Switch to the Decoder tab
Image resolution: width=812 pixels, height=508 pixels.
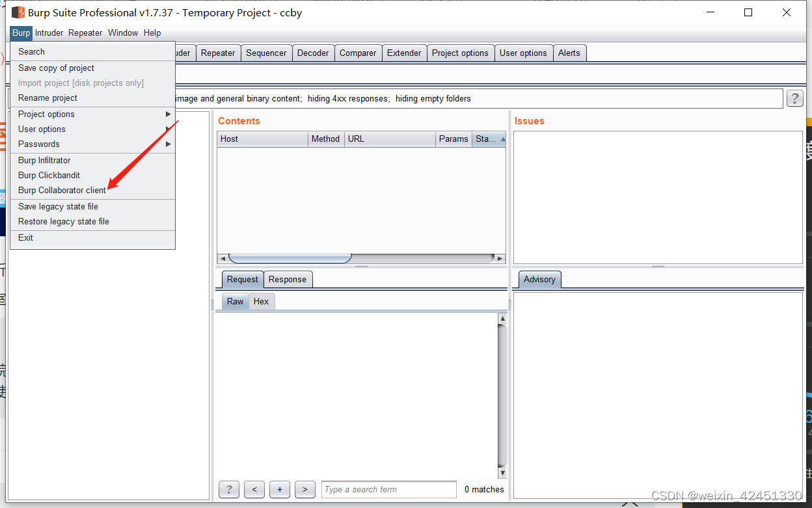click(313, 53)
